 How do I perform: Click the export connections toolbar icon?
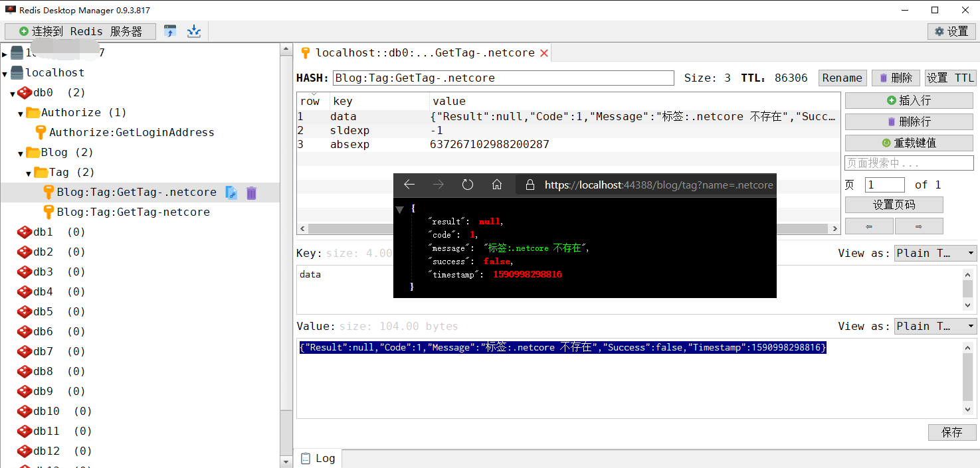193,31
